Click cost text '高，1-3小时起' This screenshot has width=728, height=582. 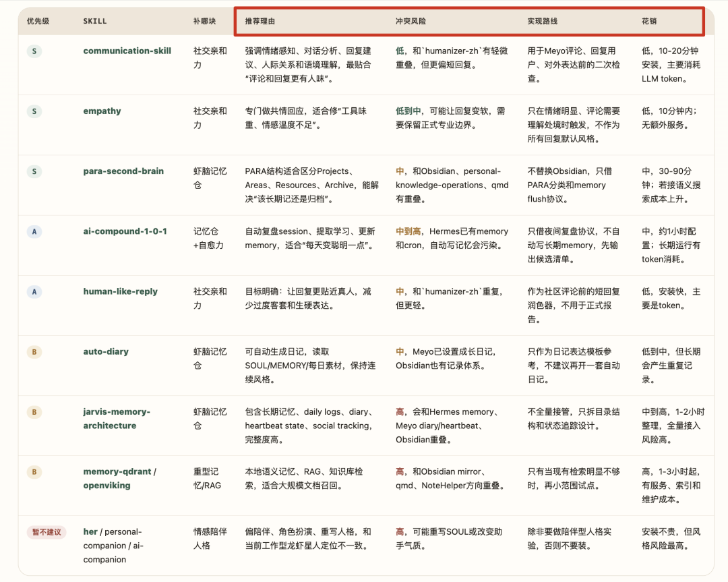(671, 486)
